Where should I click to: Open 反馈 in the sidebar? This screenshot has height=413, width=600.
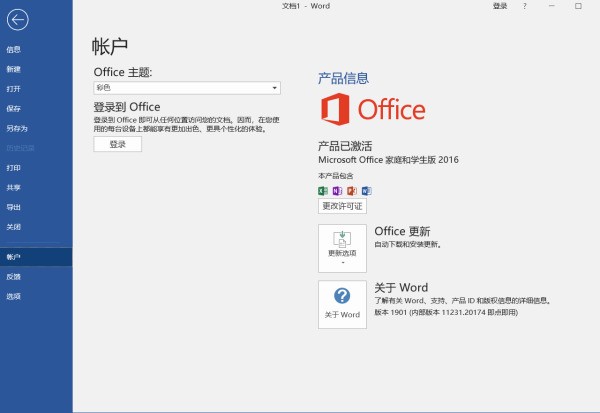click(13, 277)
